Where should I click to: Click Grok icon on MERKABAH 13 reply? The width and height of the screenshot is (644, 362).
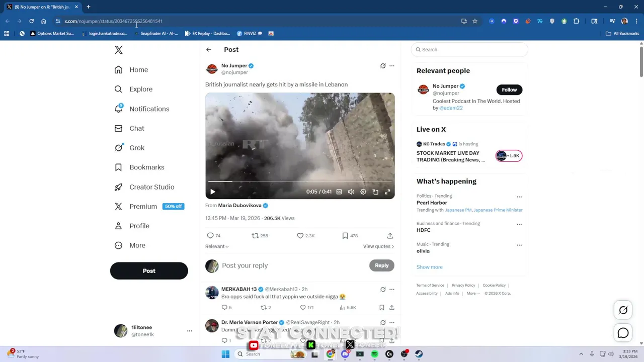point(383,290)
